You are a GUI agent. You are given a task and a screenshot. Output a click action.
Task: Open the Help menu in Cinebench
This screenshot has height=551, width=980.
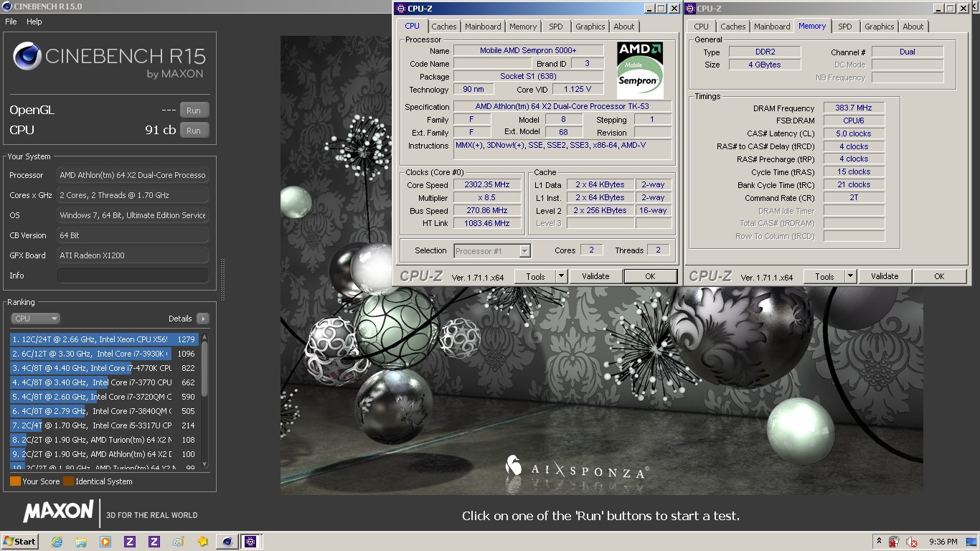[34, 22]
